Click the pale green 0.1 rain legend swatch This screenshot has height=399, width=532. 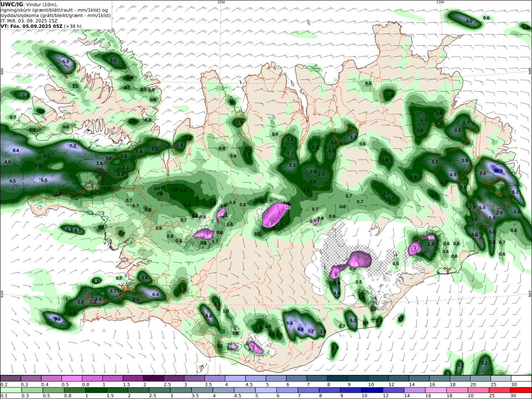[x=11, y=390]
